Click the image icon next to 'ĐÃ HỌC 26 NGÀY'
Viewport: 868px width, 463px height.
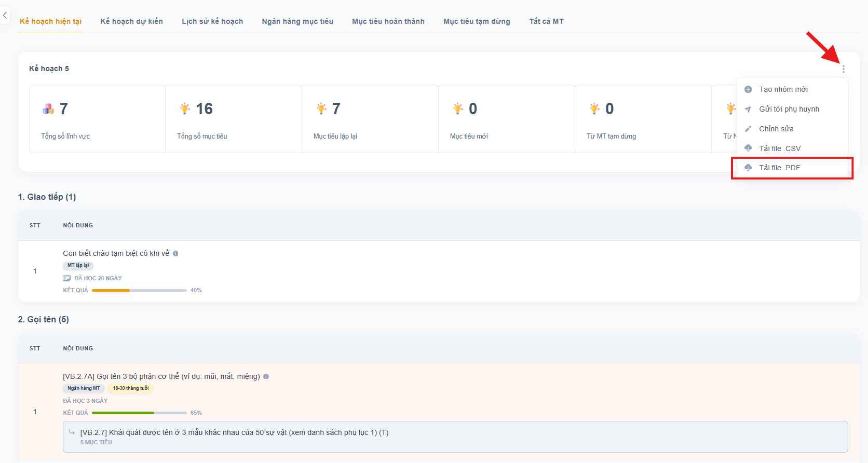[67, 278]
